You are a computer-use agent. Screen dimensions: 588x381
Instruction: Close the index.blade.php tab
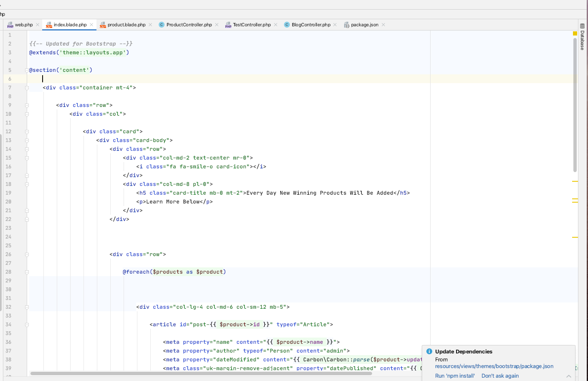[91, 25]
